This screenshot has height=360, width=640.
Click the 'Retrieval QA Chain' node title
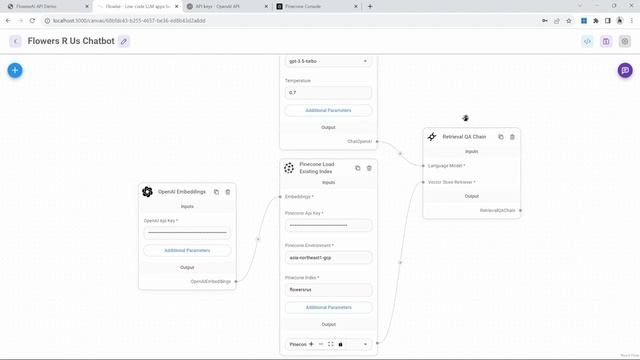[x=464, y=137]
